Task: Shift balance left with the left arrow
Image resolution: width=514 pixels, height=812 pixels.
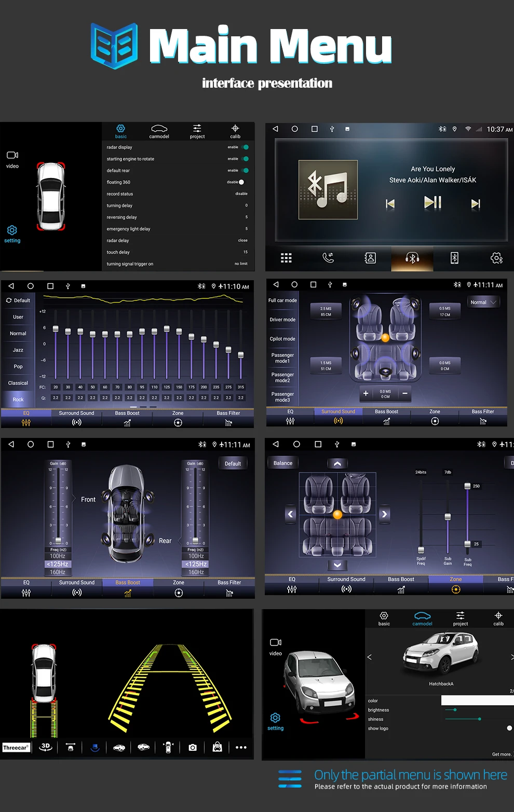Action: pos(291,514)
